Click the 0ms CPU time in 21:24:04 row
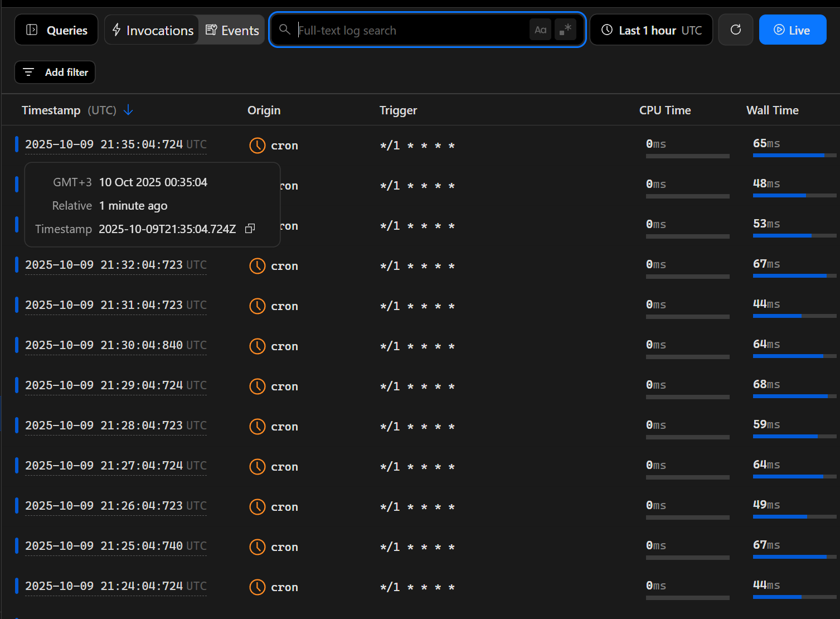 (656, 586)
